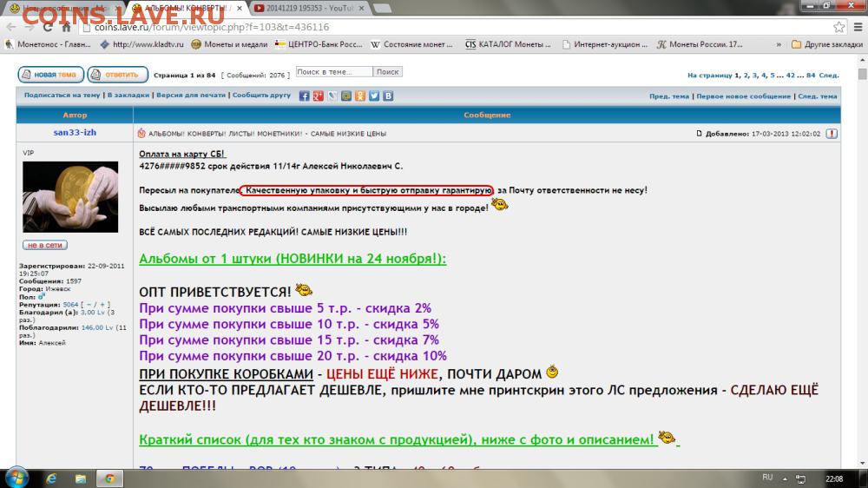Open КАТАЛОГ Монеты bookmark
868x488 pixels.
[508, 44]
